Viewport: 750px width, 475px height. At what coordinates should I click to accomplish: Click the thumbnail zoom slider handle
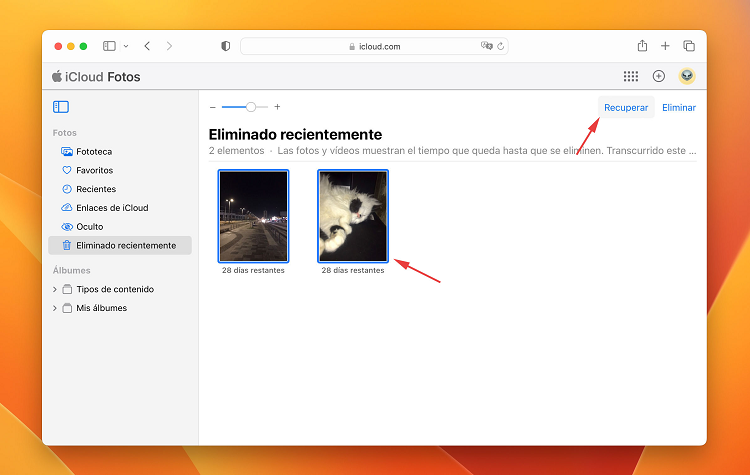(250, 107)
